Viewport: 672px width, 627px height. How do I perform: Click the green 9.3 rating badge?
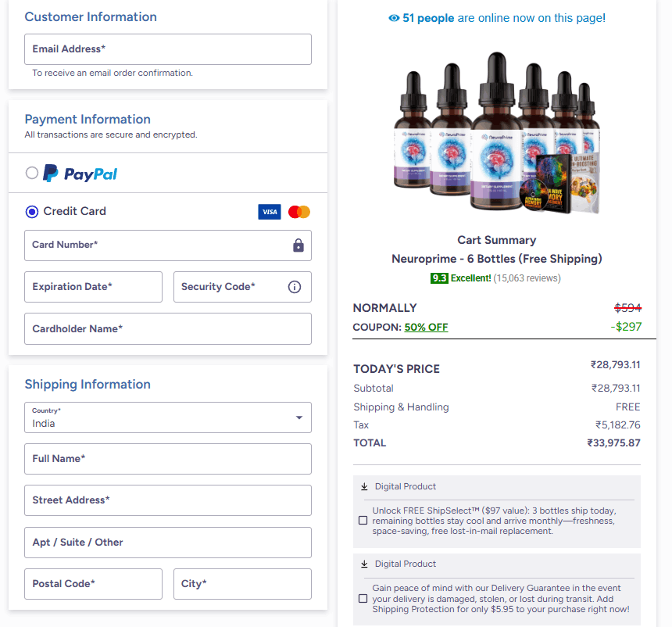coord(438,278)
